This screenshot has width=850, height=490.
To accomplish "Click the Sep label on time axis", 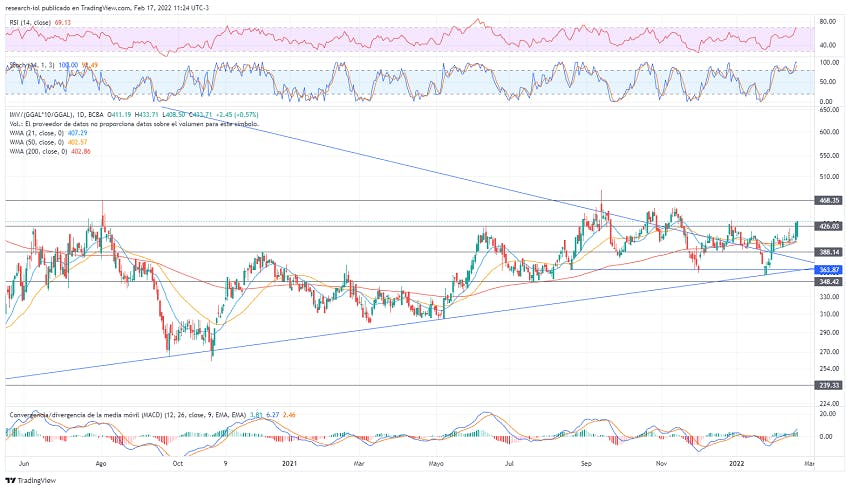I will [586, 464].
